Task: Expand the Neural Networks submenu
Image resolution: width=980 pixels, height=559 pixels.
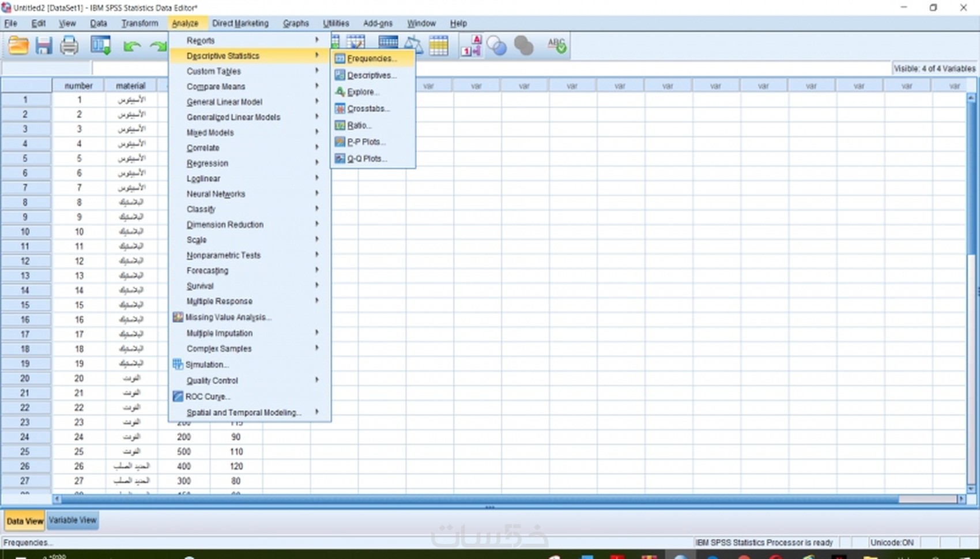Action: [x=249, y=194]
